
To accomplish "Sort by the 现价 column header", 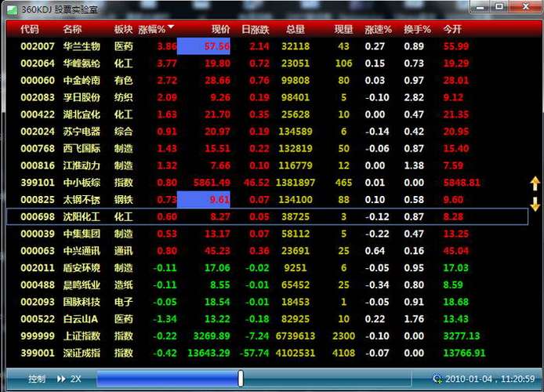I will (220, 29).
